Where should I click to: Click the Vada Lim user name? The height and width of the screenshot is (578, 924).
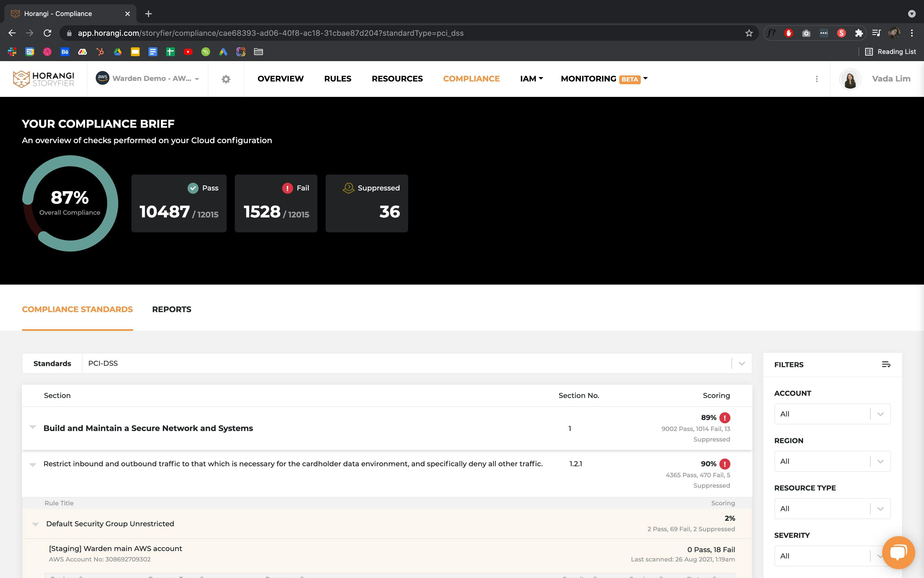[x=891, y=79]
